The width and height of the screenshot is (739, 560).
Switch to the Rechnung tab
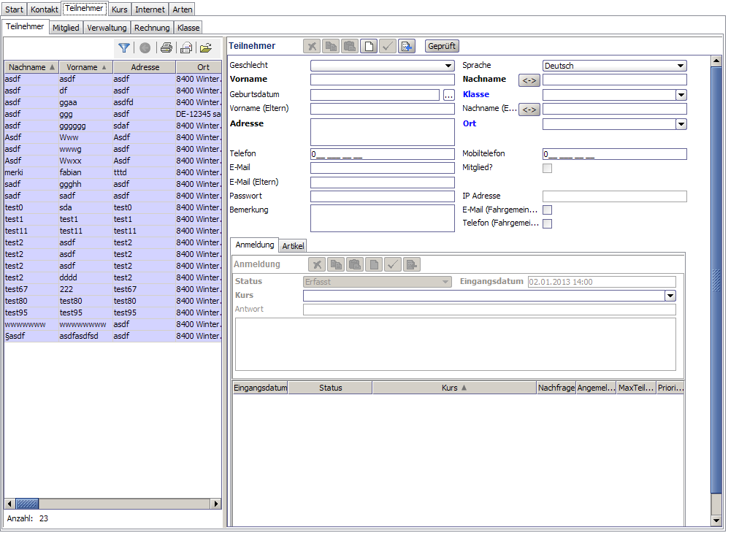(152, 28)
